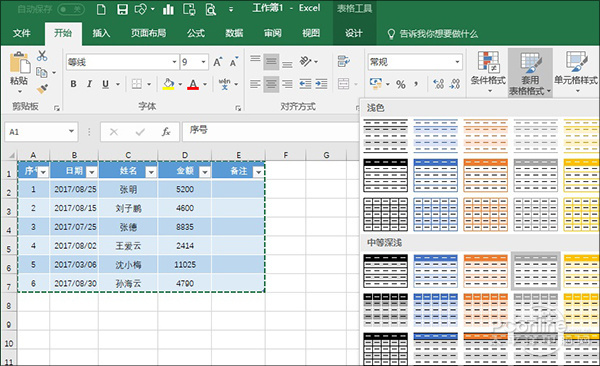Click the borders icon
Screen dimensions: 600x366
coord(137,84)
